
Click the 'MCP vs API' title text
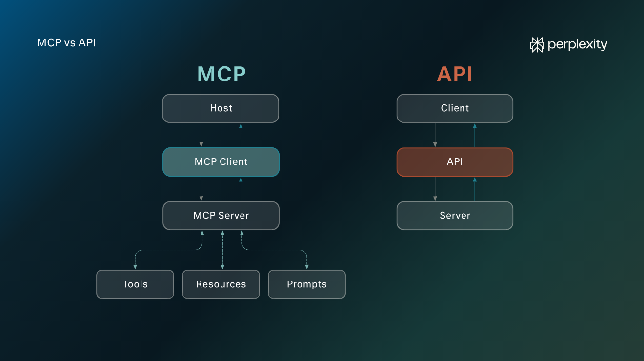pyautogui.click(x=66, y=43)
